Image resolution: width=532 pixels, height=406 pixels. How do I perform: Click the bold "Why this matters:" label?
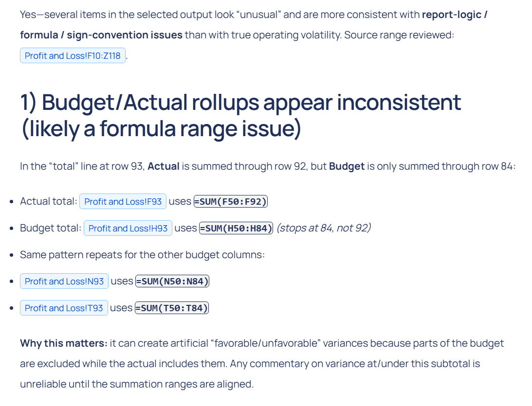tap(63, 343)
